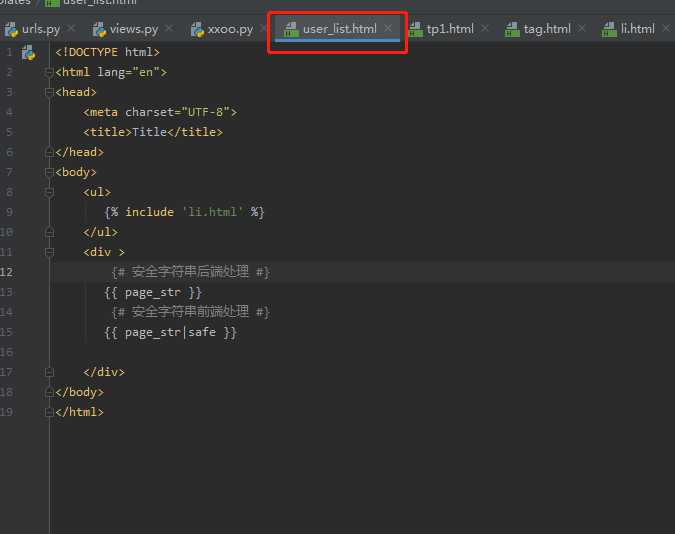The image size is (675, 534).
Task: Click the Python file icon on views.py tab
Action: (99, 29)
